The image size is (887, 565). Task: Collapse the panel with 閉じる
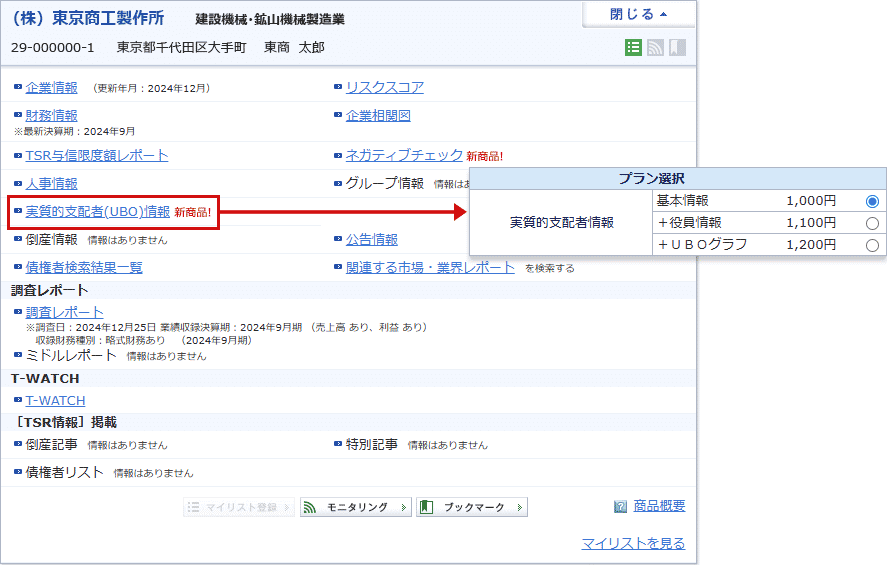[x=638, y=14]
